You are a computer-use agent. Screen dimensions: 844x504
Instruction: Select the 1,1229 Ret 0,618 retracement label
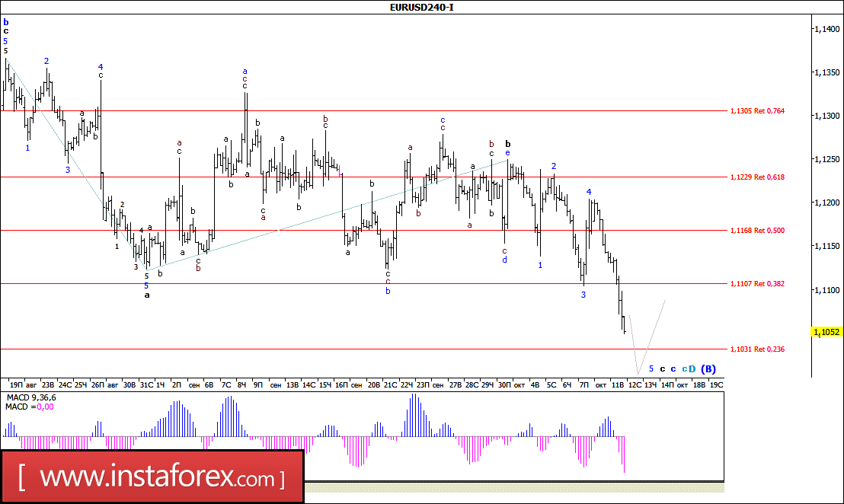coord(757,177)
